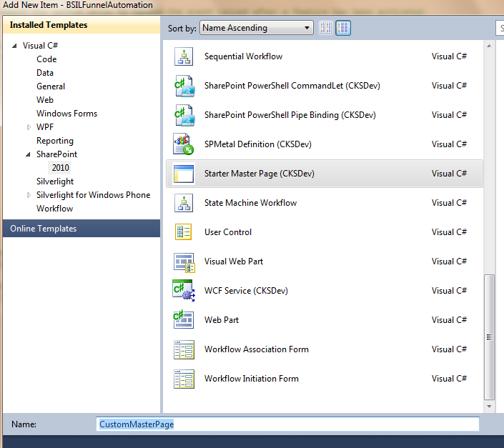Click the SharePoint PowerShell Pipe Binding icon

coord(184,115)
